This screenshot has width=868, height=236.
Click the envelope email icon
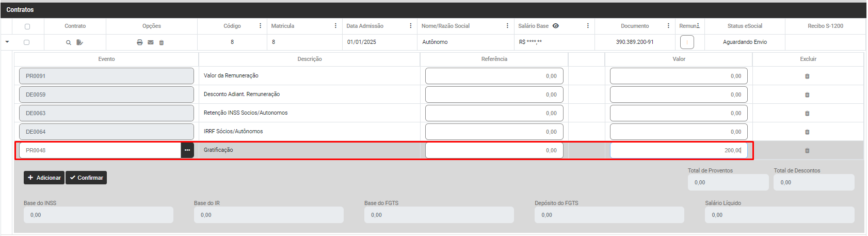151,42
